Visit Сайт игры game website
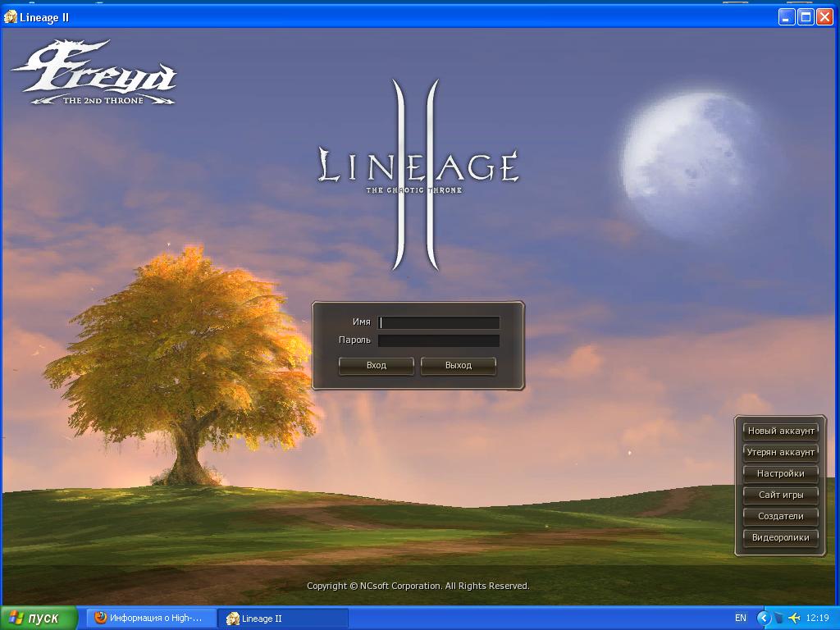This screenshot has width=840, height=630. coord(781,495)
